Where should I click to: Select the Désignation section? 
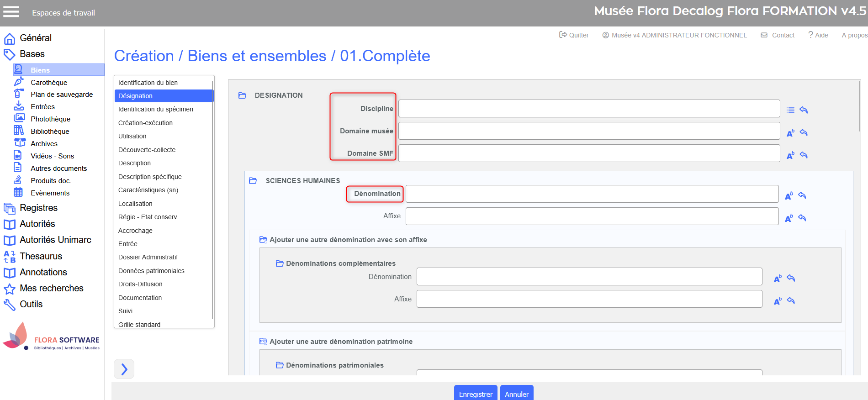click(164, 96)
